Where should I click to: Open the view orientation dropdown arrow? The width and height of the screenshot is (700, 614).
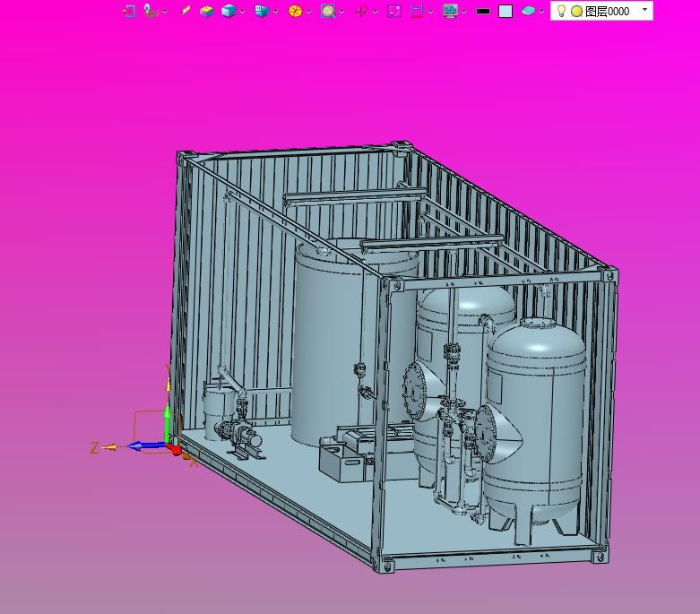275,12
